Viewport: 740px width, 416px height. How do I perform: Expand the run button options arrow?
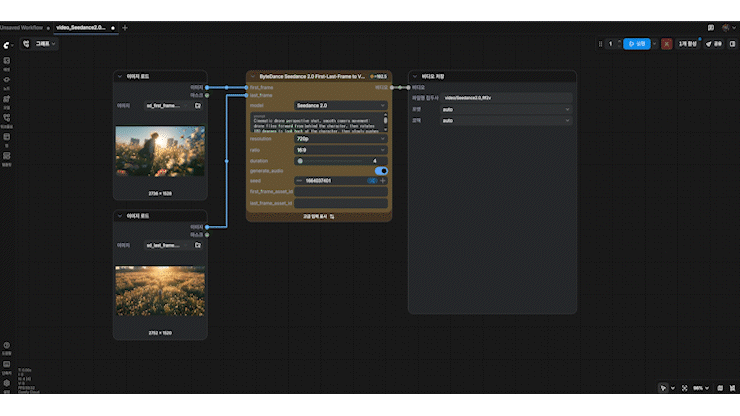point(654,44)
